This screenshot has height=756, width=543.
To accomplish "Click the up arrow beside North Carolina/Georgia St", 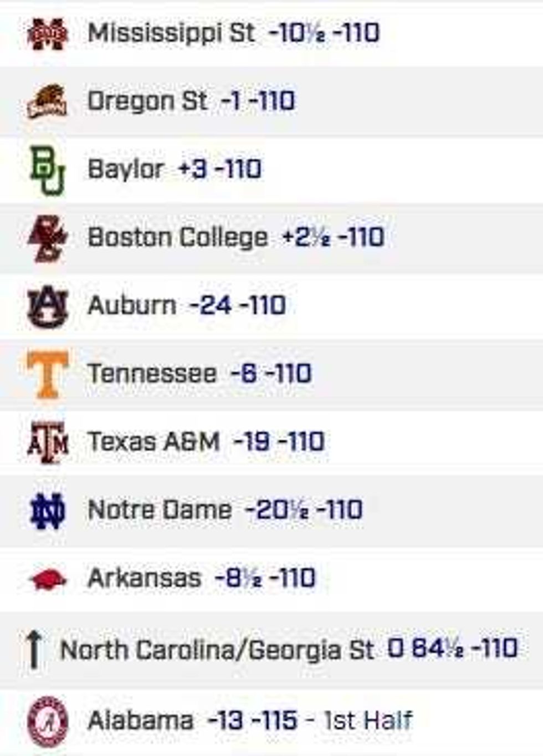I will coord(34,650).
